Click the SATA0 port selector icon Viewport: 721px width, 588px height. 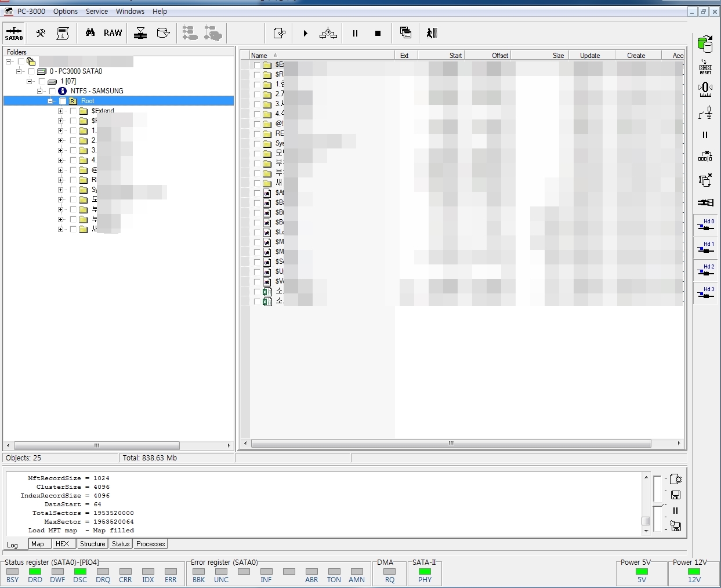pos(14,33)
